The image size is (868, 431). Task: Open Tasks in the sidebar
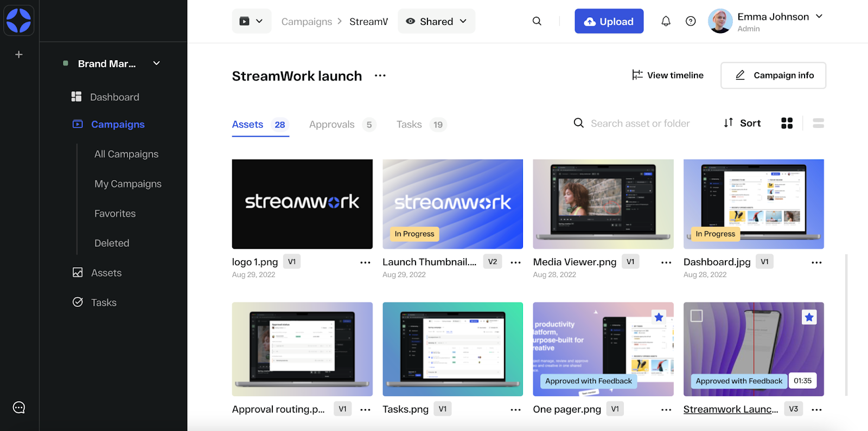[x=95, y=303]
